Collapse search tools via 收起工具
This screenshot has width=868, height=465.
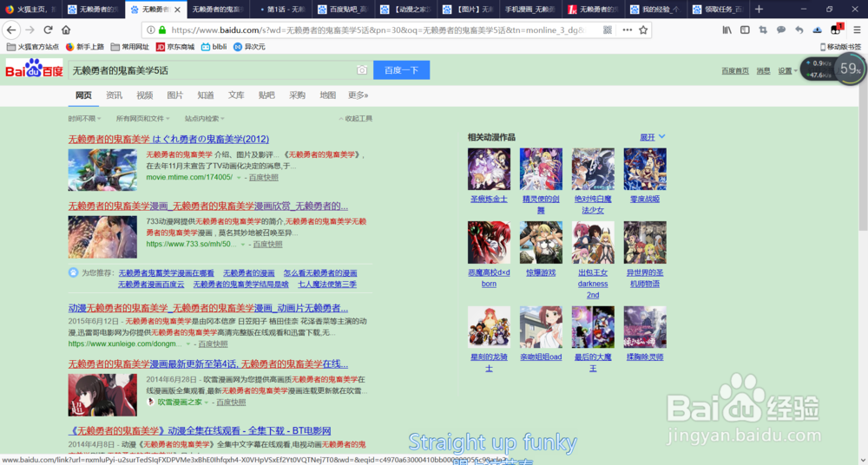(355, 119)
